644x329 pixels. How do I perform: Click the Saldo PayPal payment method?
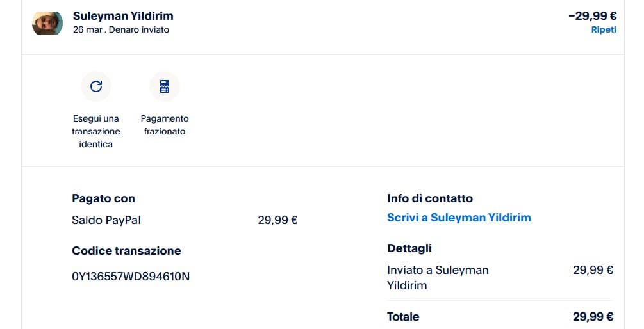point(106,220)
